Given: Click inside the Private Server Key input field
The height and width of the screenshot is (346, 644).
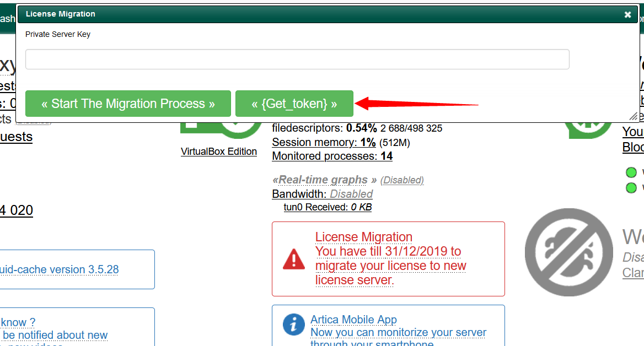Looking at the screenshot, I should [x=297, y=59].
